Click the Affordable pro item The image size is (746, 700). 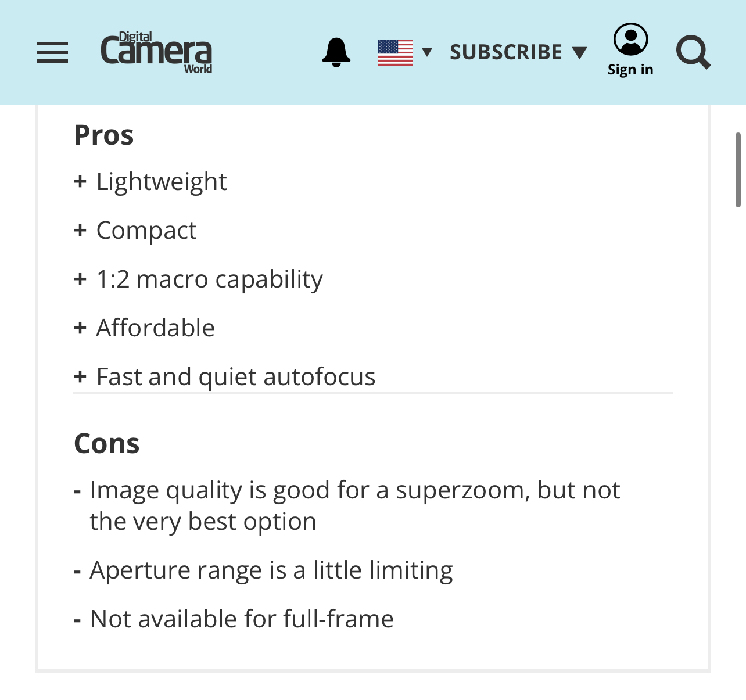coord(155,328)
